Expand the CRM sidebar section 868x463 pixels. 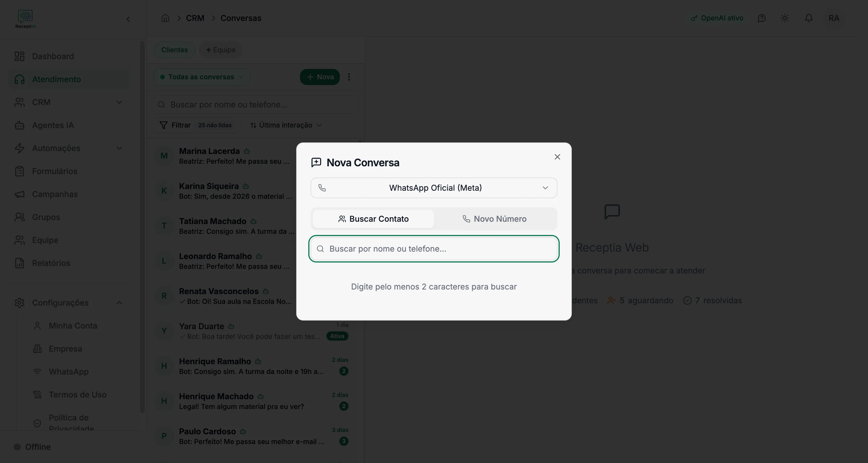(69, 102)
